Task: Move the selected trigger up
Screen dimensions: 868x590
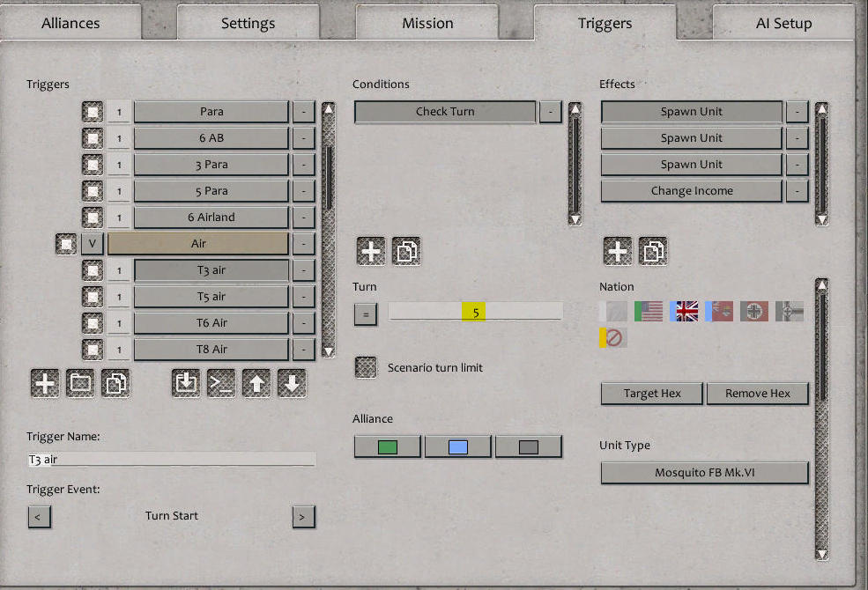Action: click(x=256, y=383)
